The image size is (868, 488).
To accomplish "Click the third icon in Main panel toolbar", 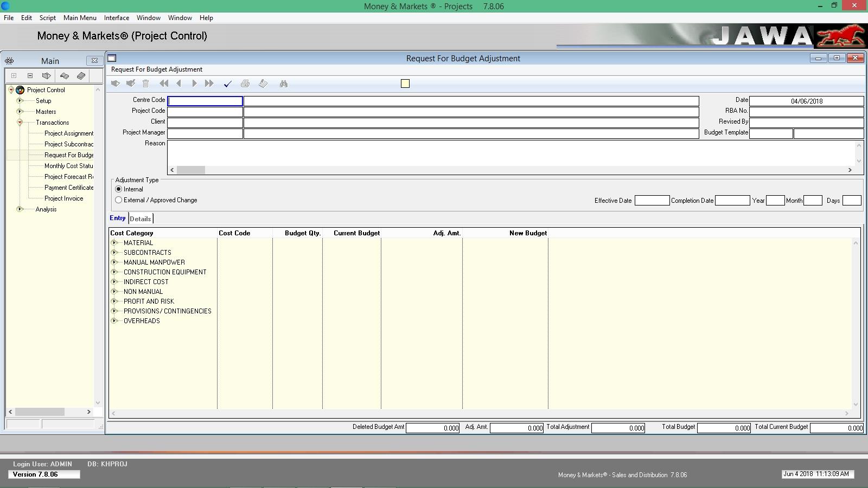I will [46, 76].
